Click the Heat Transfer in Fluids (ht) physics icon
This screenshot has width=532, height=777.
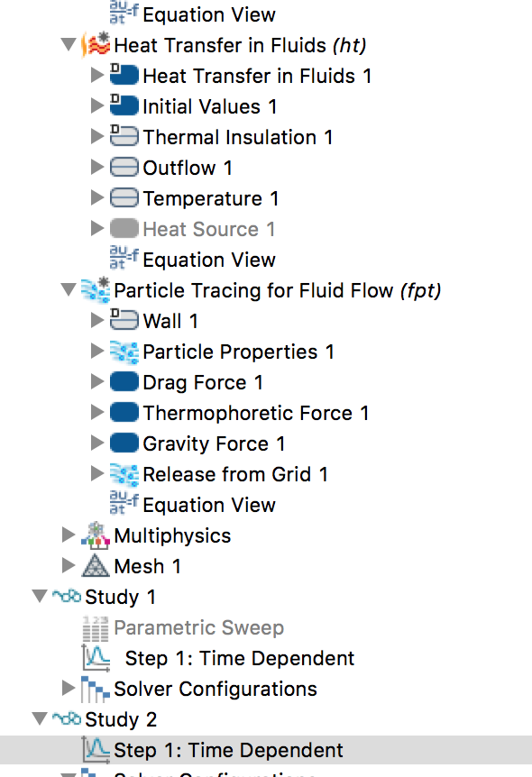[96, 45]
